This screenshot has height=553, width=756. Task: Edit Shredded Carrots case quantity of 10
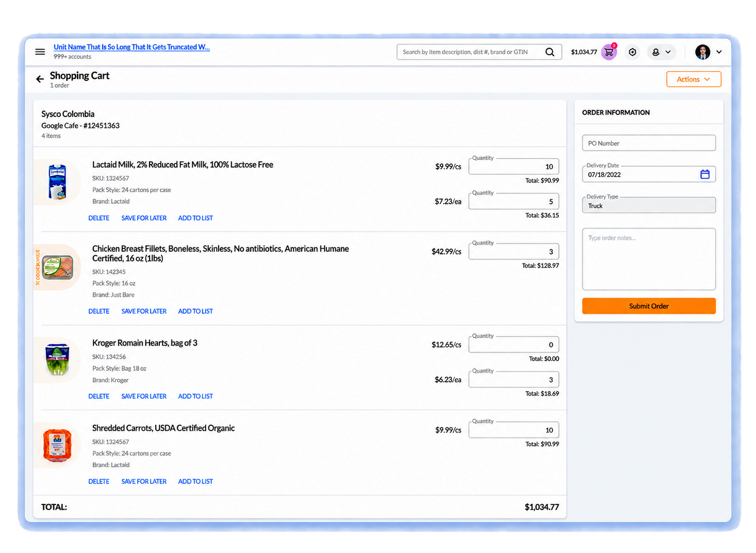[514, 430]
